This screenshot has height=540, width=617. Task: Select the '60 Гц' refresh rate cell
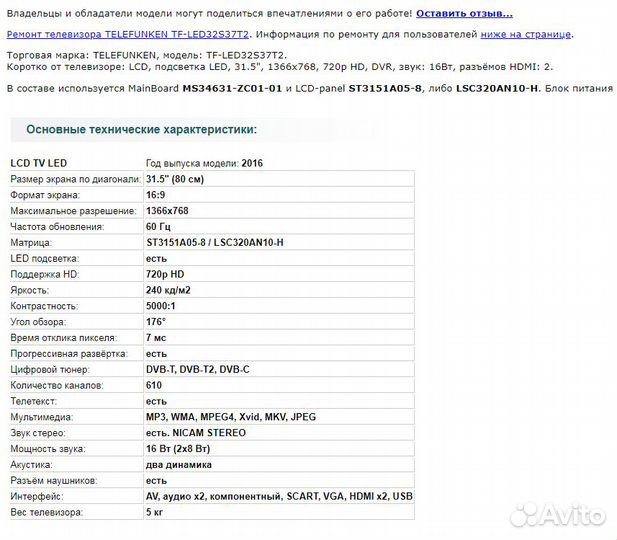tap(160, 227)
